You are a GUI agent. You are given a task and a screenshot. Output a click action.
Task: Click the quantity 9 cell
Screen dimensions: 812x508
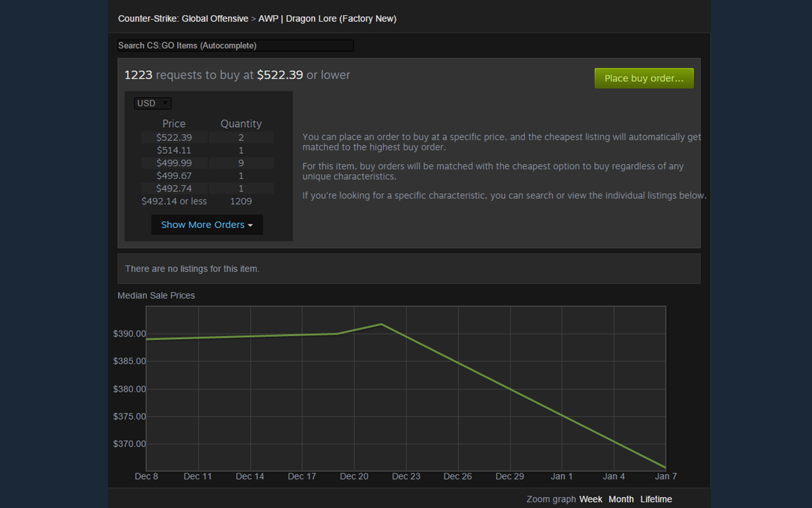[x=241, y=163]
